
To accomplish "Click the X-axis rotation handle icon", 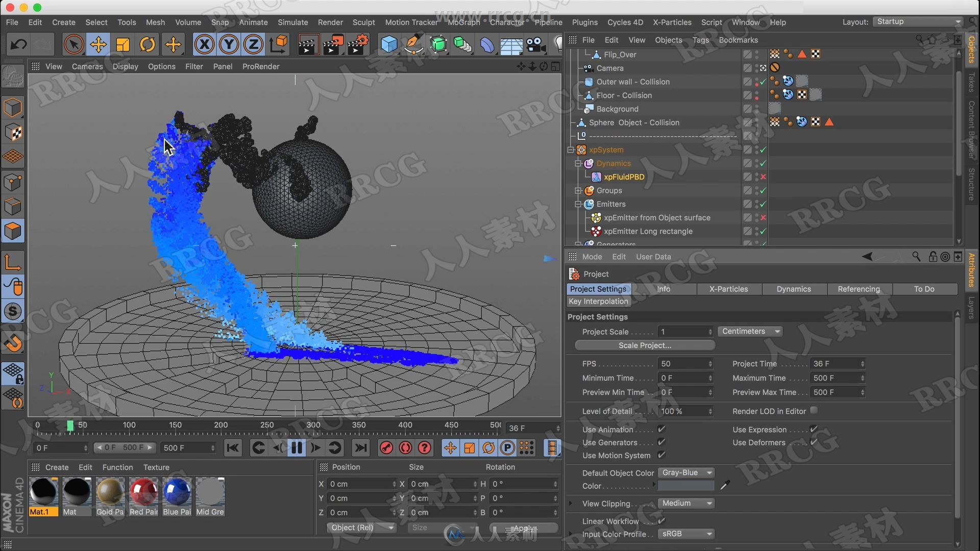I will tap(204, 44).
